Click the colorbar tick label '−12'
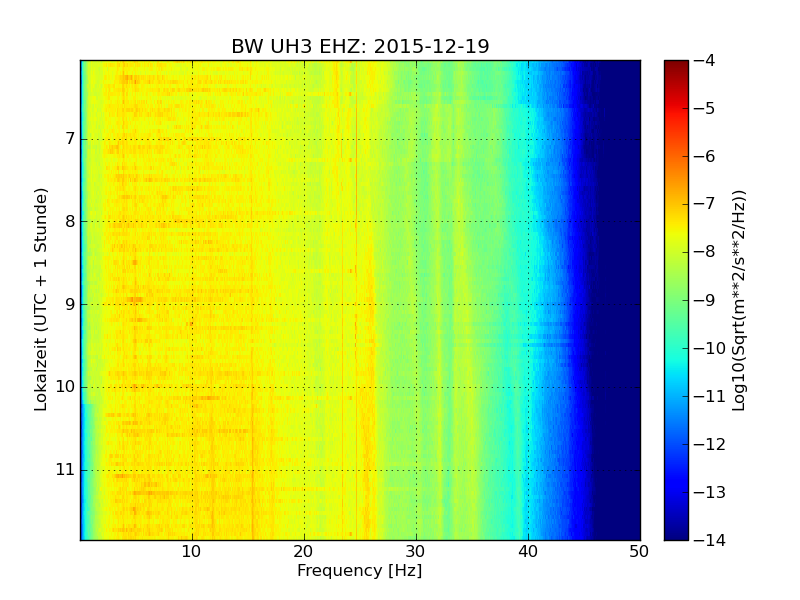Viewport: 800px width, 600px height. tap(710, 444)
